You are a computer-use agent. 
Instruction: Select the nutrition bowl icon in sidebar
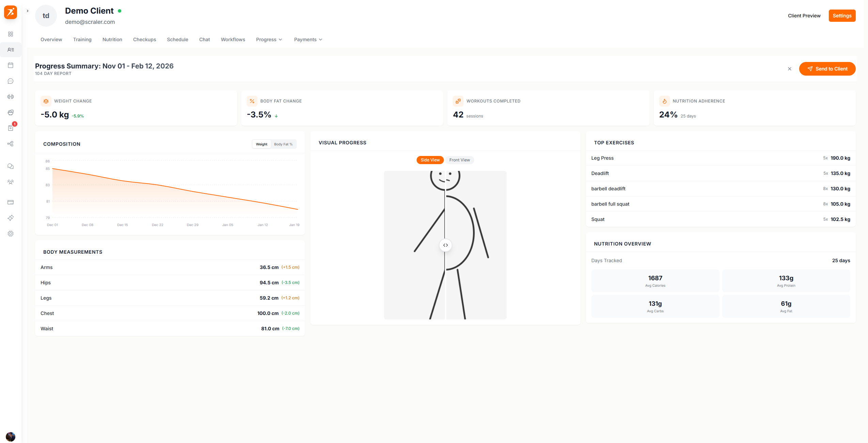[x=11, y=112]
